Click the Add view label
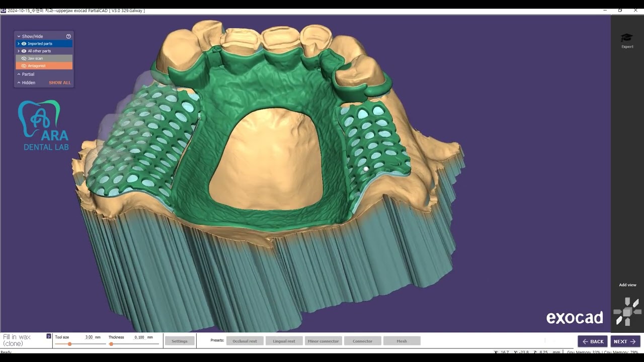This screenshot has height=362, width=644. click(627, 285)
